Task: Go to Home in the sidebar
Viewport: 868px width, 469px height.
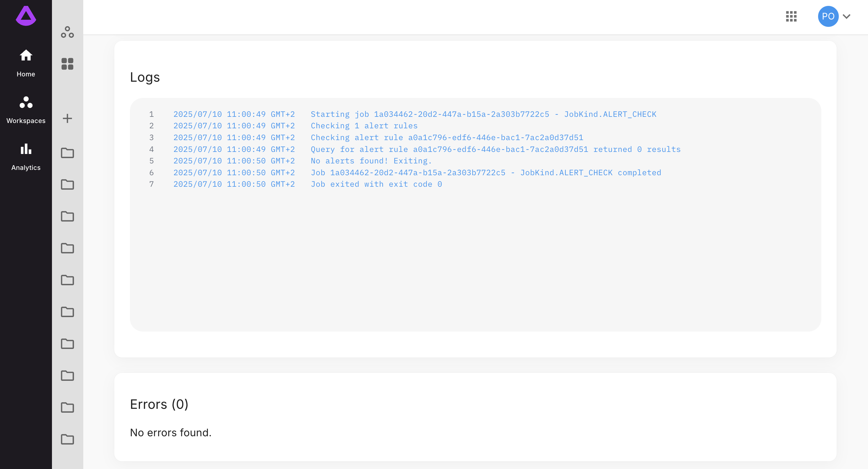Action: 26,63
